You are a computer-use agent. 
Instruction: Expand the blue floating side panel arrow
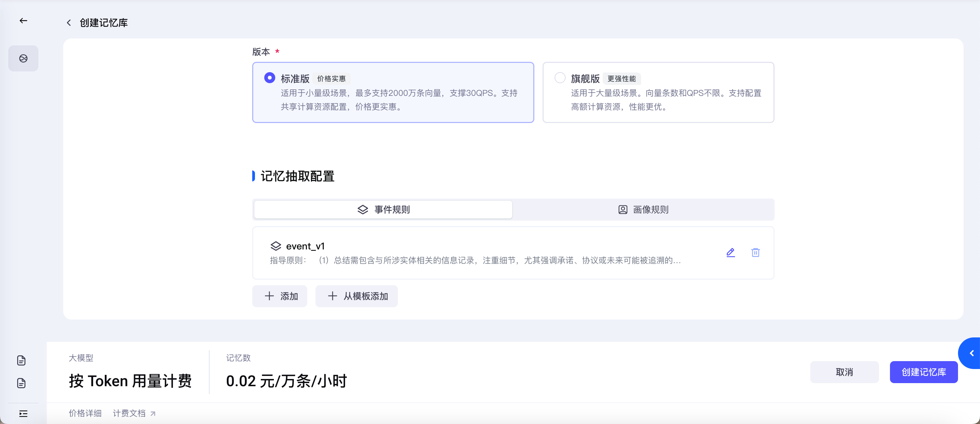tap(971, 353)
